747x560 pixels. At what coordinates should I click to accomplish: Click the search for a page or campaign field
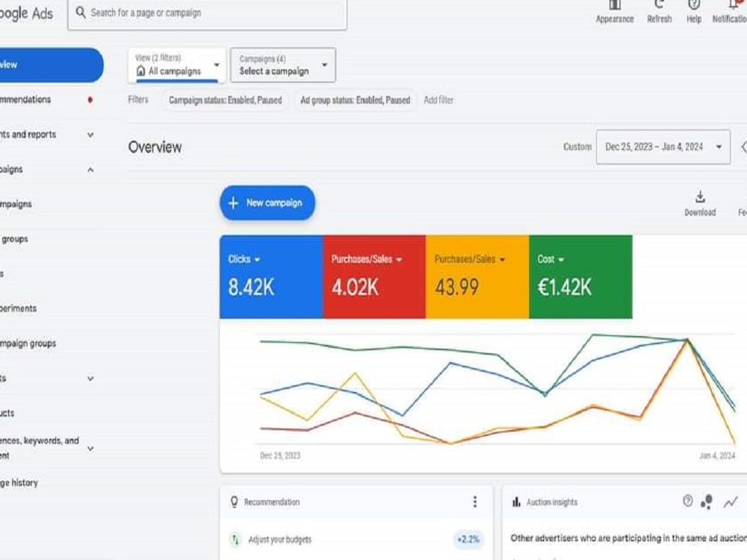[208, 13]
